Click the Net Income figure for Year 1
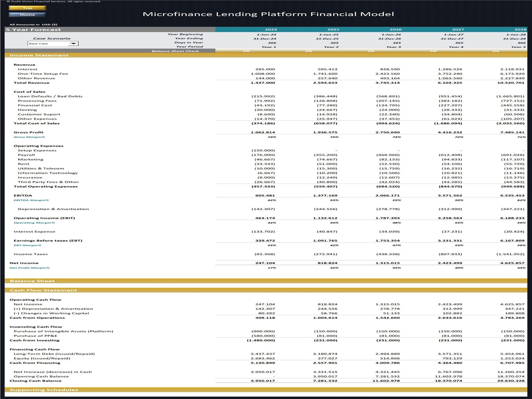This screenshot has height=399, width=532. [x=266, y=263]
